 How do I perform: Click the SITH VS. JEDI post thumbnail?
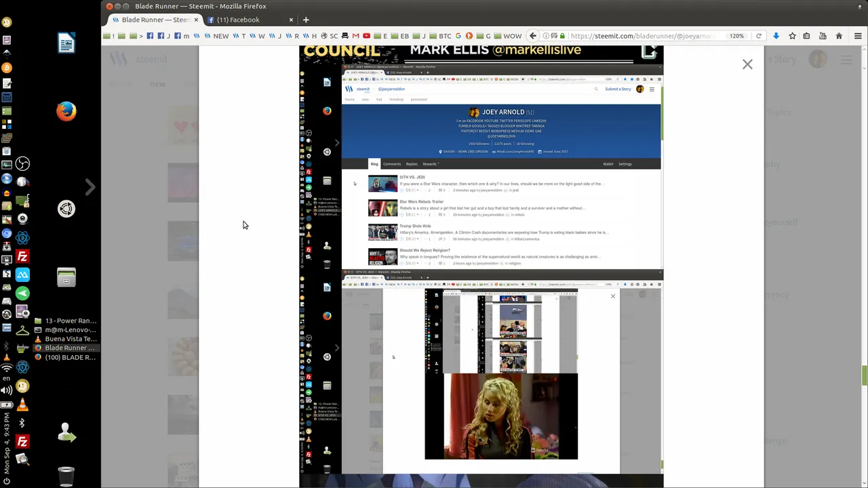click(x=382, y=184)
